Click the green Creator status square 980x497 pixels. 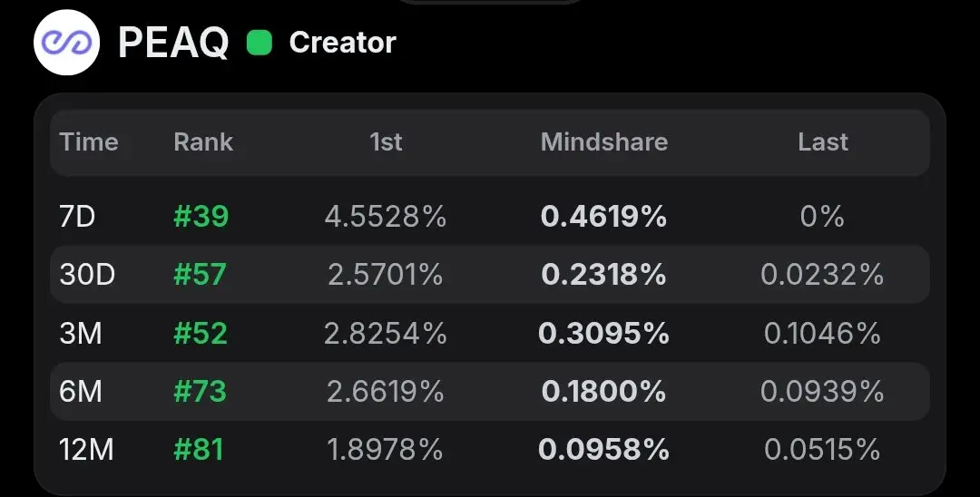pyautogui.click(x=260, y=43)
